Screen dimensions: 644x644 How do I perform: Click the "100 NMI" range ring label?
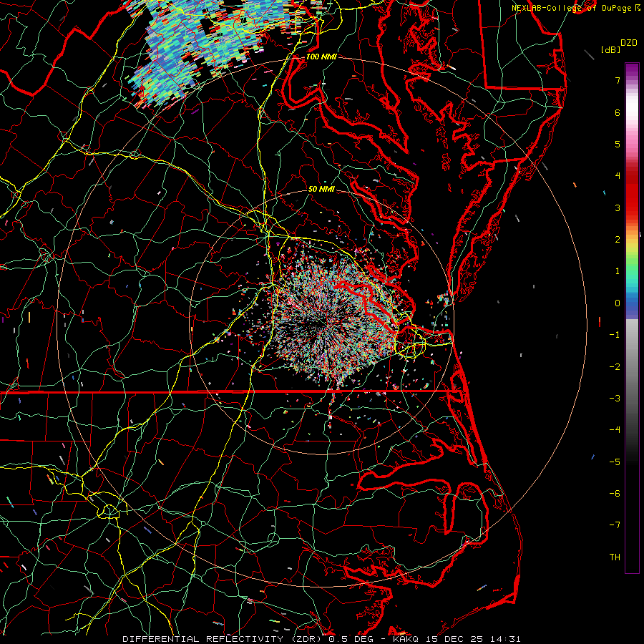(x=321, y=57)
